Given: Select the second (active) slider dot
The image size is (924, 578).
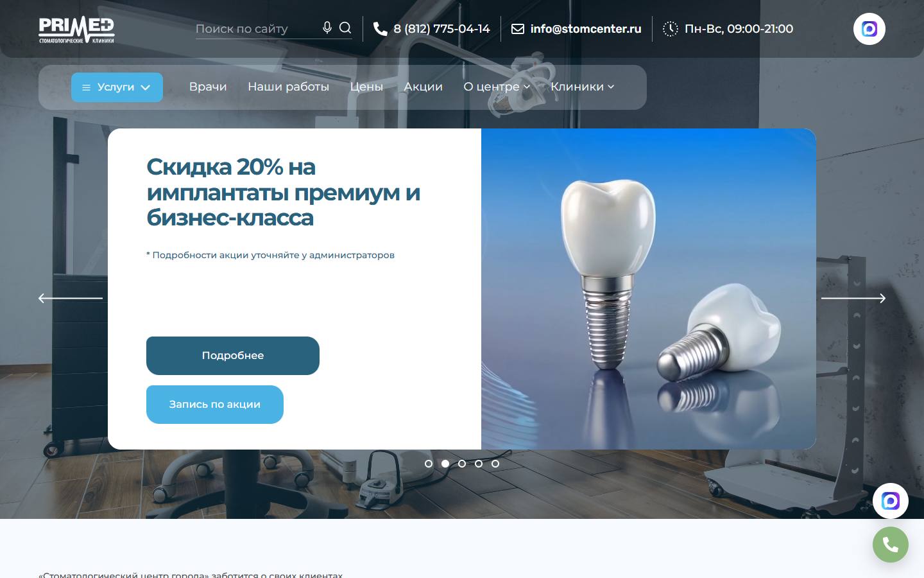Looking at the screenshot, I should pyautogui.click(x=445, y=464).
